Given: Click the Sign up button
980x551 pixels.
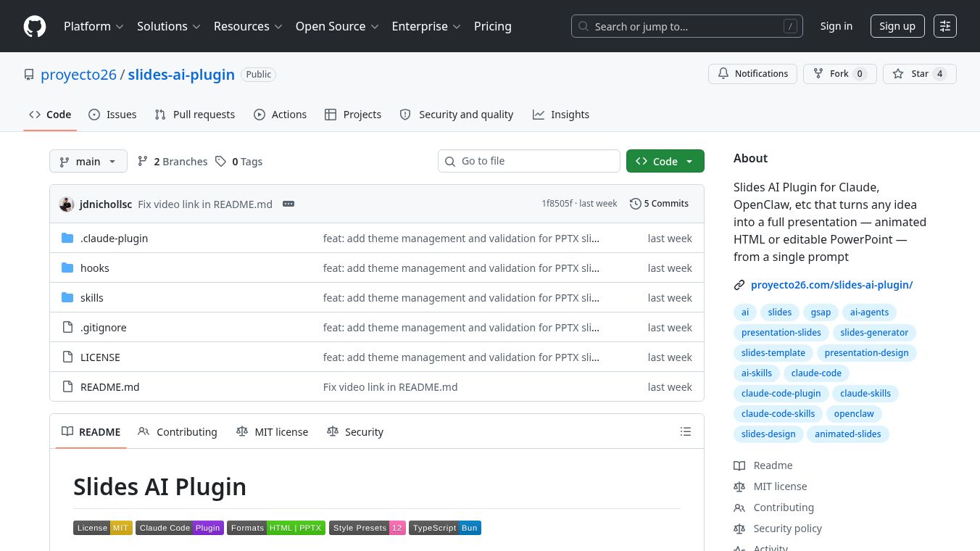Looking at the screenshot, I should coord(897,26).
